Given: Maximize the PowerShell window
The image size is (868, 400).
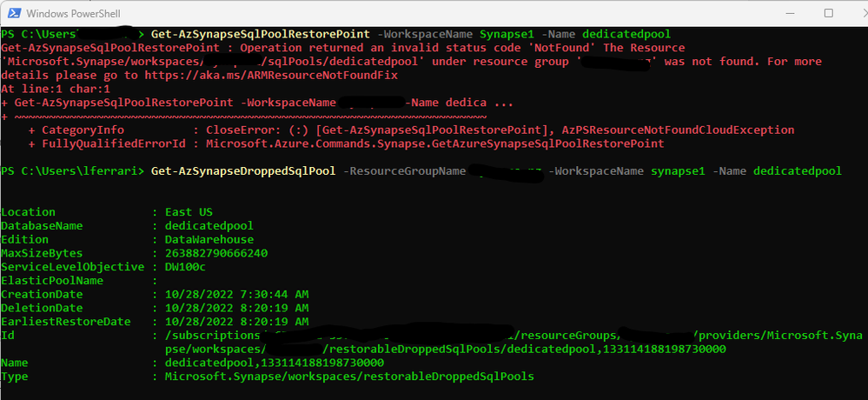Looking at the screenshot, I should tap(828, 13).
